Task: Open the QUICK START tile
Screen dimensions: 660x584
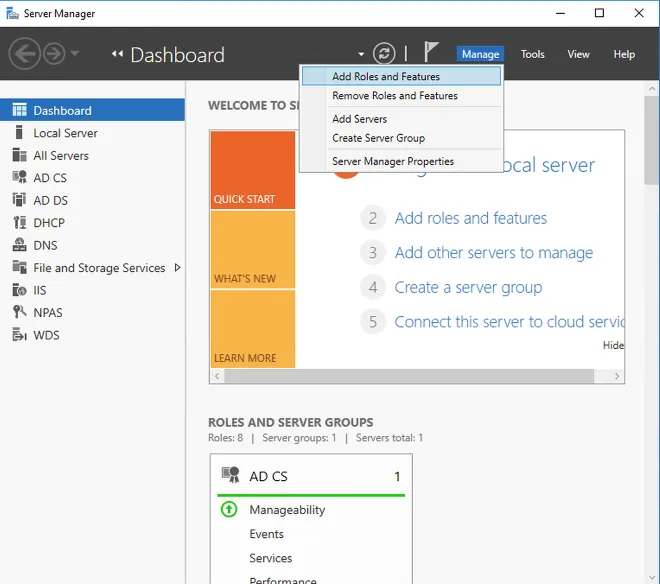Action: 253,170
